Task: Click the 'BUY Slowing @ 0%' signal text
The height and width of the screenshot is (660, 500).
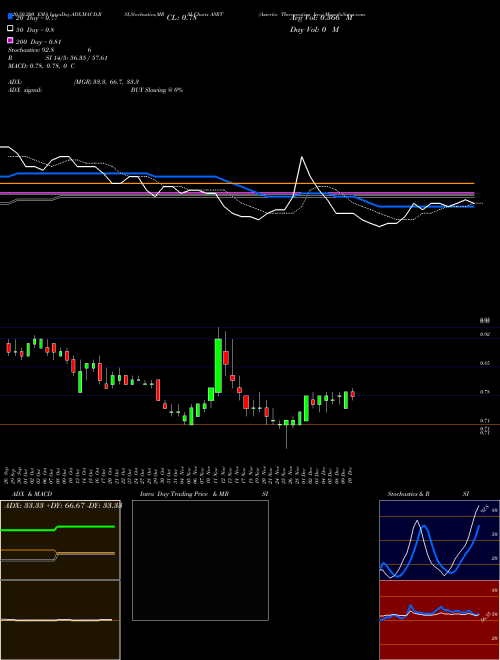Action: pos(157,90)
